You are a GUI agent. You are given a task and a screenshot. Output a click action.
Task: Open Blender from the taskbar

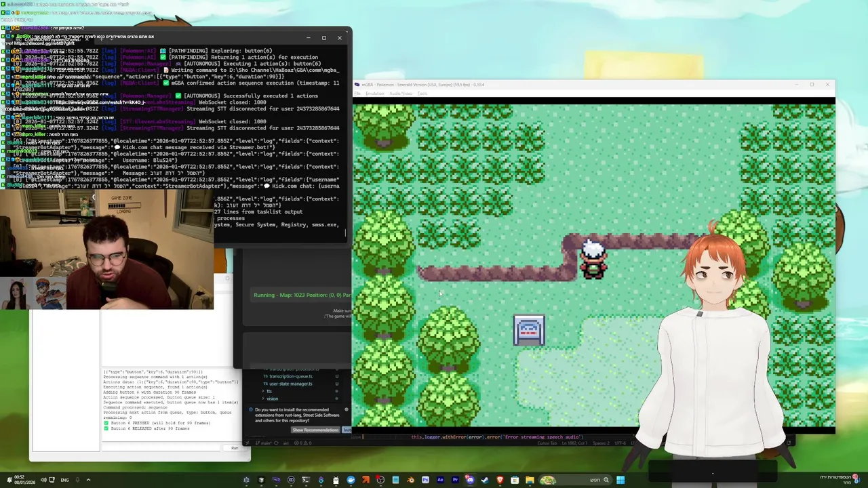[411, 480]
